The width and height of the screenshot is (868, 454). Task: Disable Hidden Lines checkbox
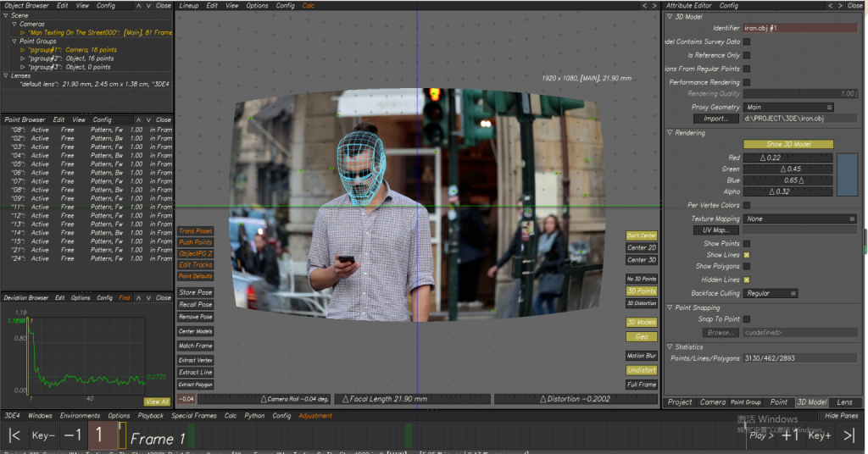(x=747, y=280)
